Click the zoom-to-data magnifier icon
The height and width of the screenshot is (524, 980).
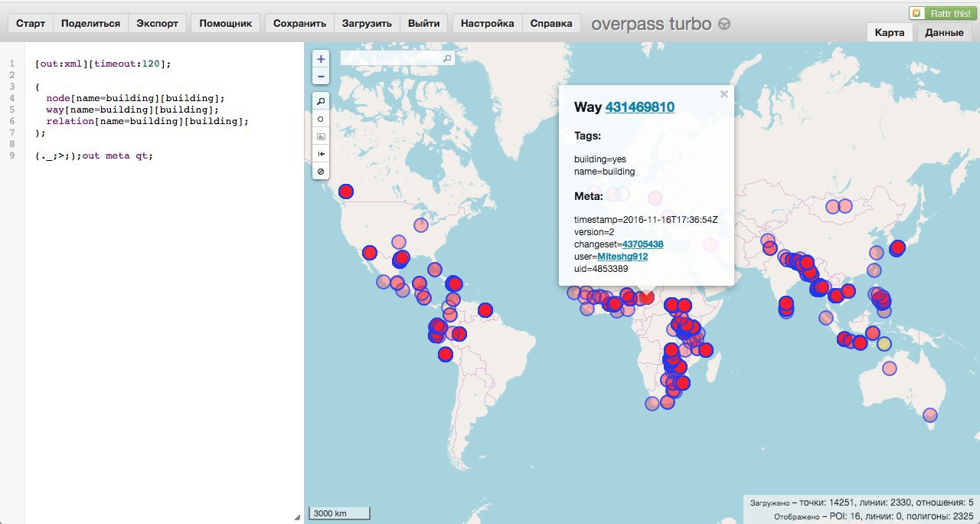pos(321,101)
